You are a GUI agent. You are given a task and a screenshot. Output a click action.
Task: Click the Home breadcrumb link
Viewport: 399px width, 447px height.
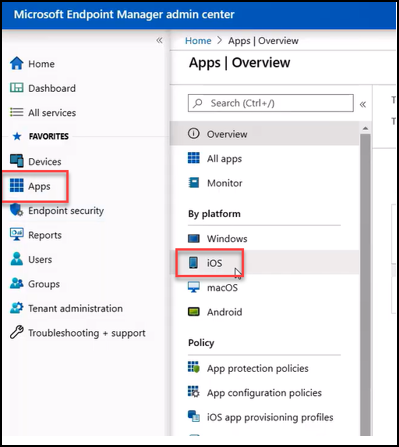198,41
